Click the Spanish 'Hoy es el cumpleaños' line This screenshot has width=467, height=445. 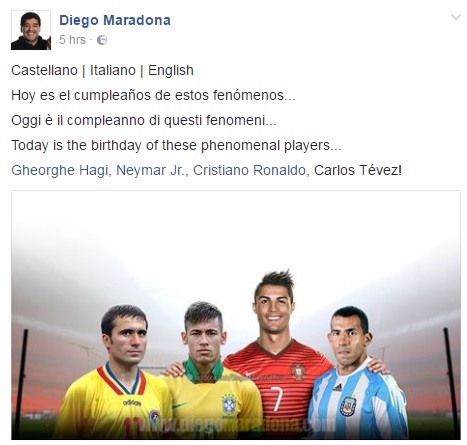[153, 96]
